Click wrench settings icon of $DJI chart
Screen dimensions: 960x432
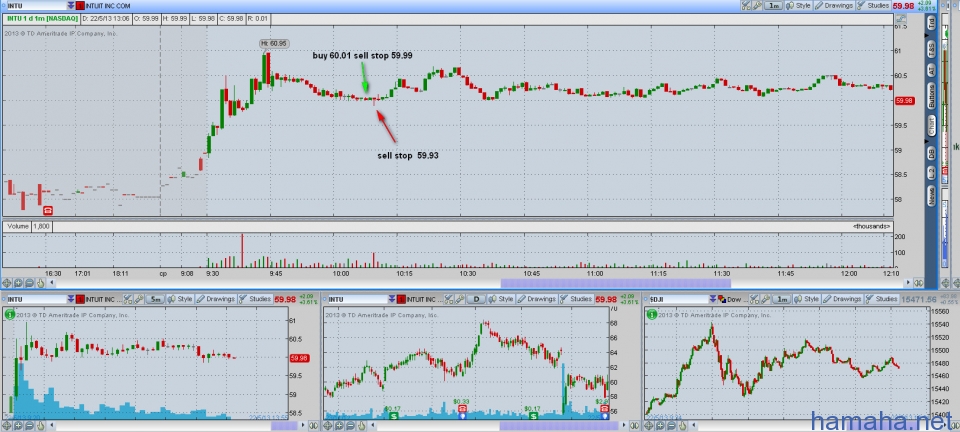766,299
